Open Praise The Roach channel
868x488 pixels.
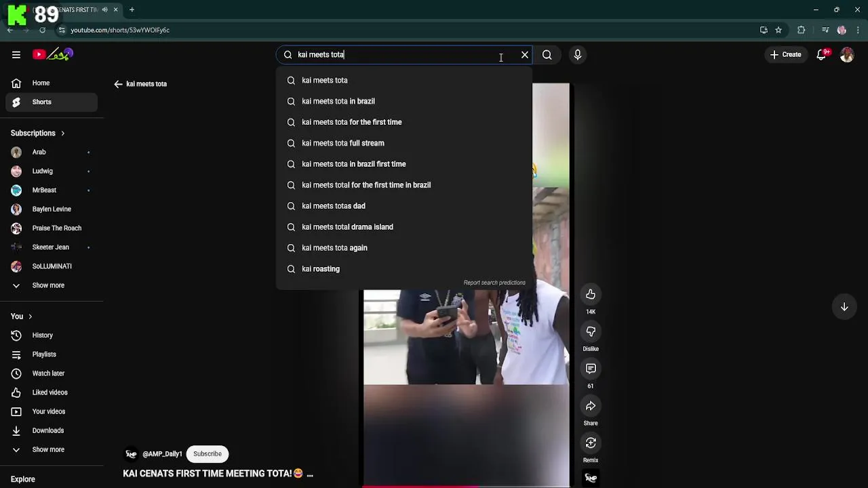(x=52, y=228)
